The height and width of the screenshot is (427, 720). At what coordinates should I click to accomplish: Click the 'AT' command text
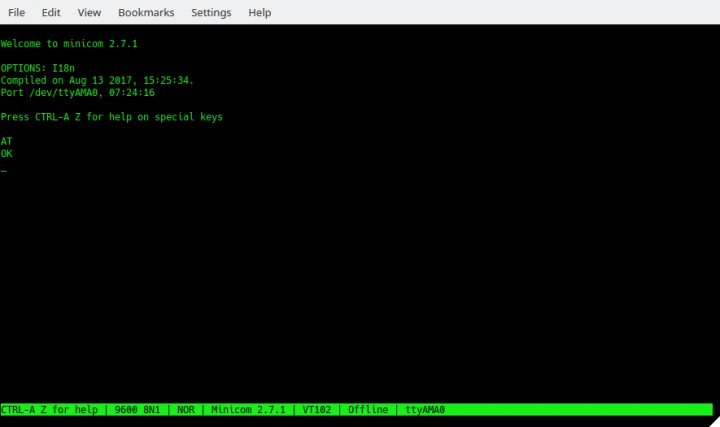(x=6, y=141)
